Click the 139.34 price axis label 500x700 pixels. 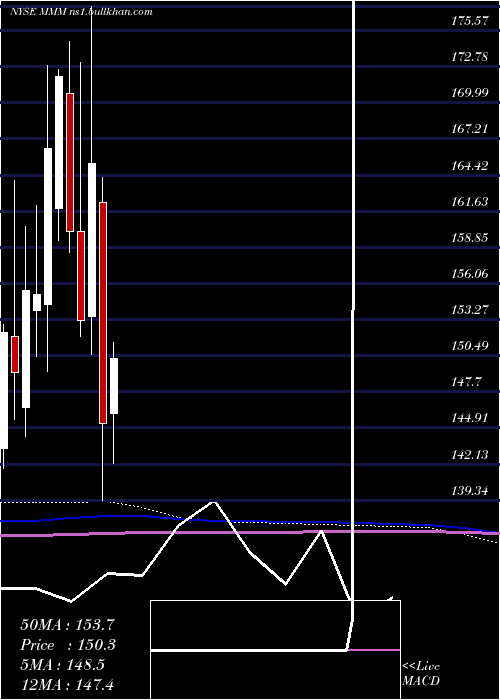coord(469,491)
